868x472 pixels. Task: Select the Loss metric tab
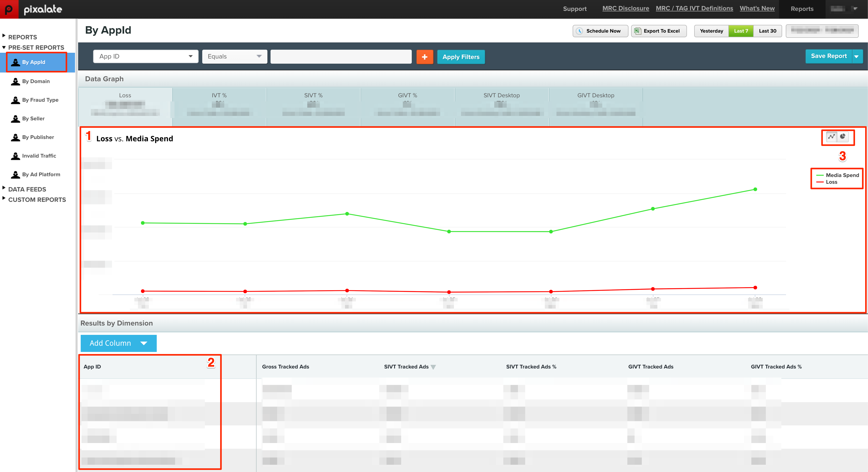(125, 107)
